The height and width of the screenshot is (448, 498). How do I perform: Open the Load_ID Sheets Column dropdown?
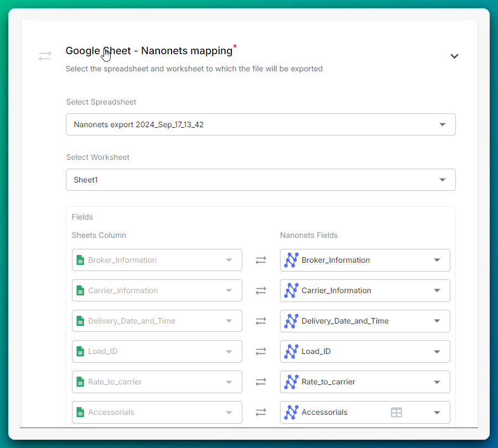pos(157,351)
